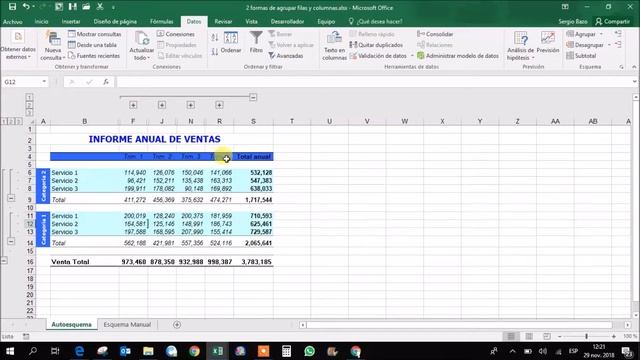Switch to the Esquema Manual sheet
The height and width of the screenshot is (360, 640).
coord(127,324)
